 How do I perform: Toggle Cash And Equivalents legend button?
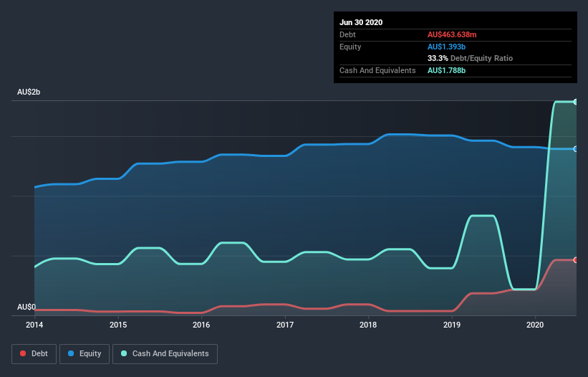[165, 354]
